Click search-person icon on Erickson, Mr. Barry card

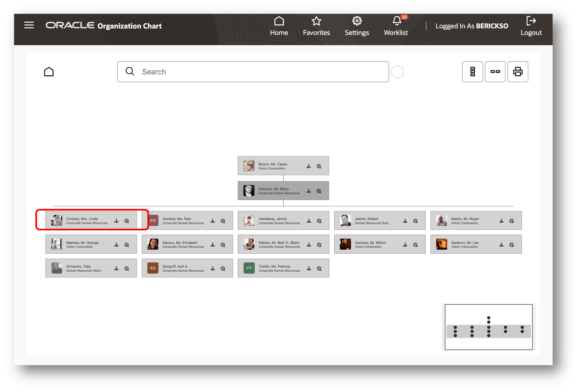tap(319, 191)
